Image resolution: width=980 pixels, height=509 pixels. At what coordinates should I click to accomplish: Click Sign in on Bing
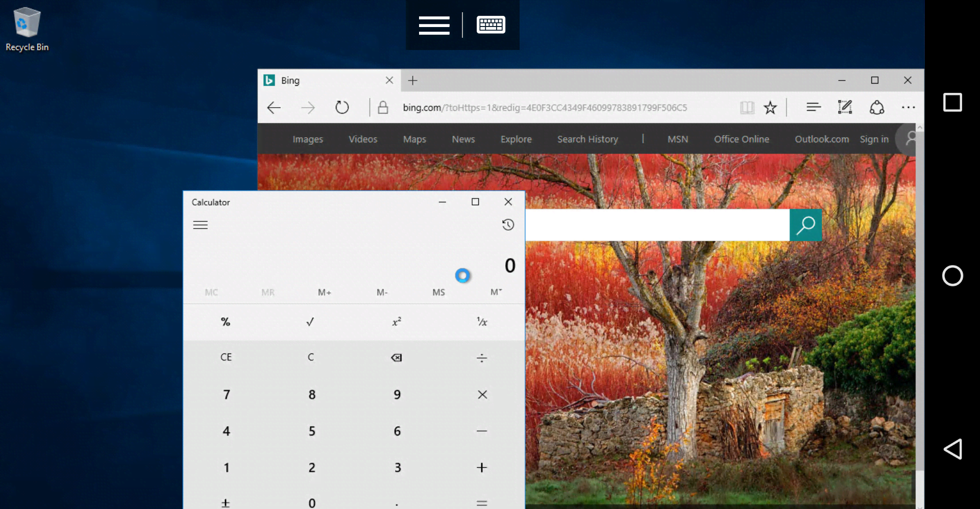tap(874, 139)
